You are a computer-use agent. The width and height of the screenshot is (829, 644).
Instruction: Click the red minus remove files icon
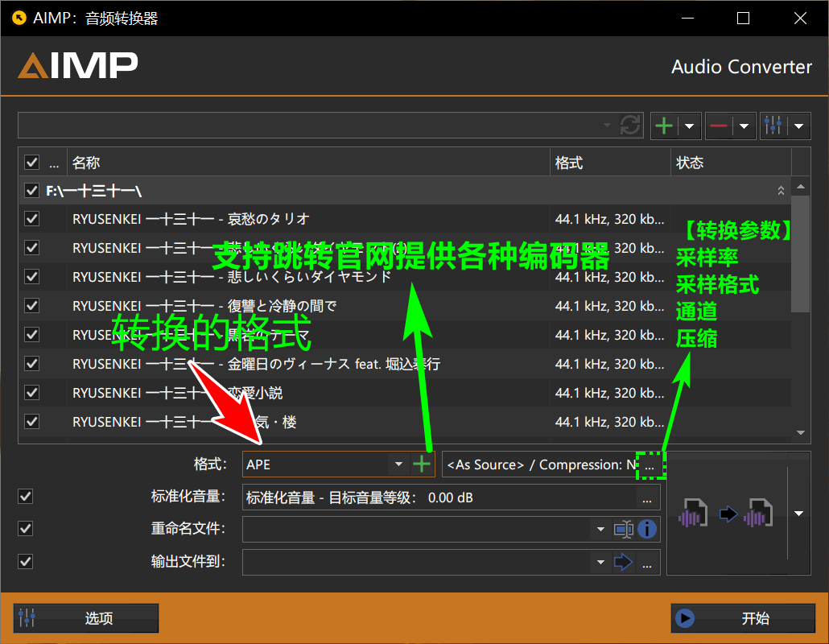pyautogui.click(x=719, y=126)
